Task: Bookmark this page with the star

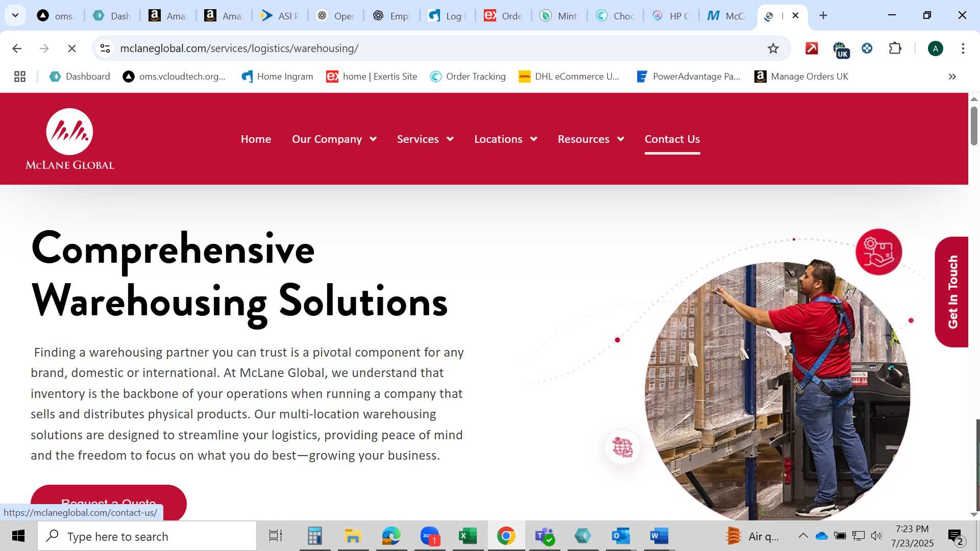Action: [x=773, y=48]
